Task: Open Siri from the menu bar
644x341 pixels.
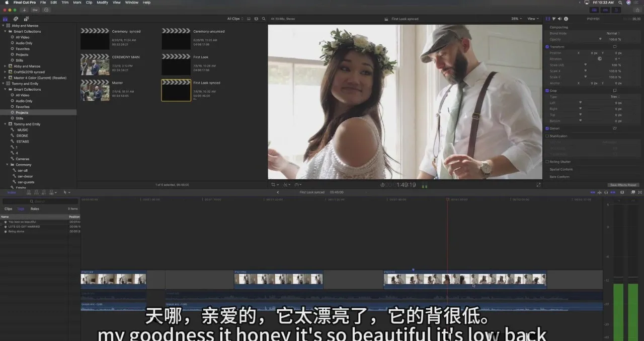Action: [x=629, y=3]
